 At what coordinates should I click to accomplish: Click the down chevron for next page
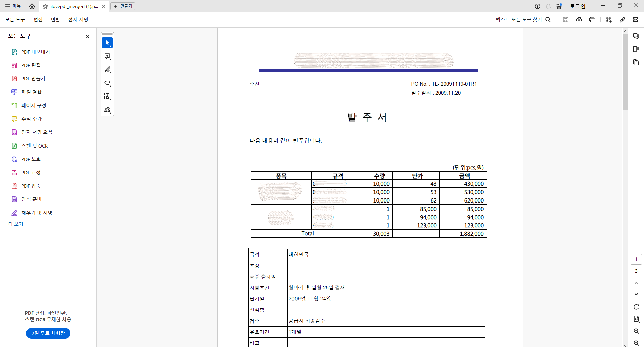[636, 294]
